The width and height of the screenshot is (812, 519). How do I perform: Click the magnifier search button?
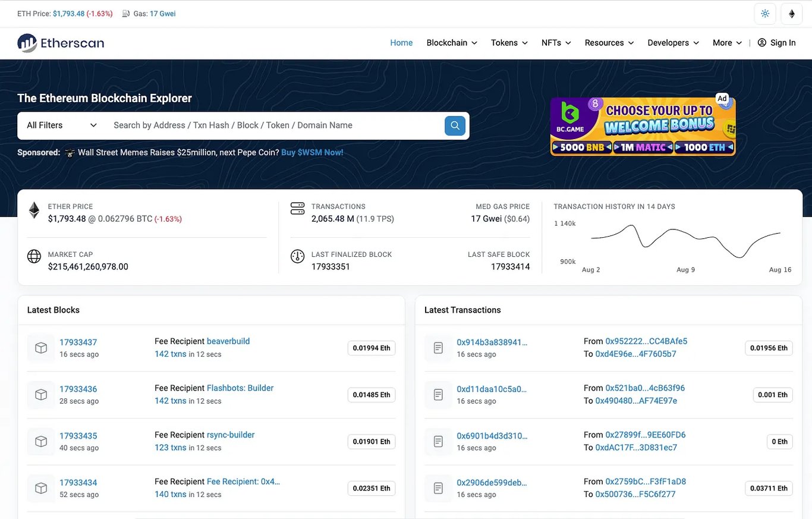click(455, 125)
